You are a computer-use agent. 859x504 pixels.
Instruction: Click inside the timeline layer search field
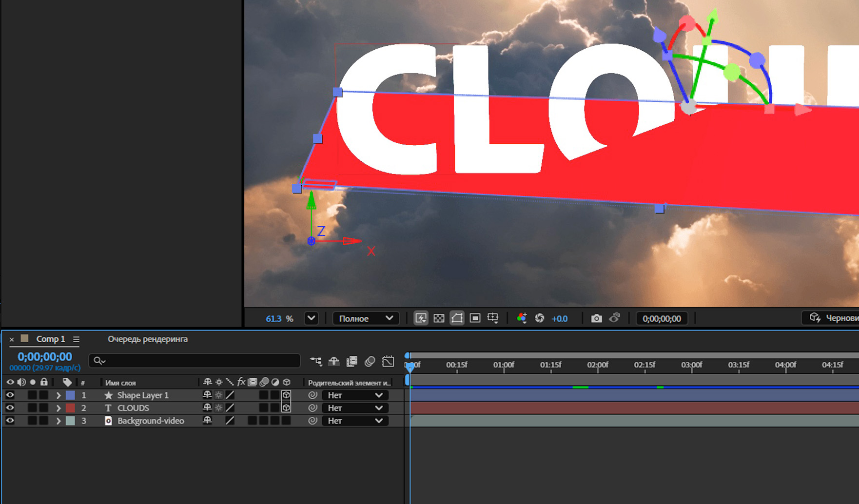pyautogui.click(x=195, y=361)
